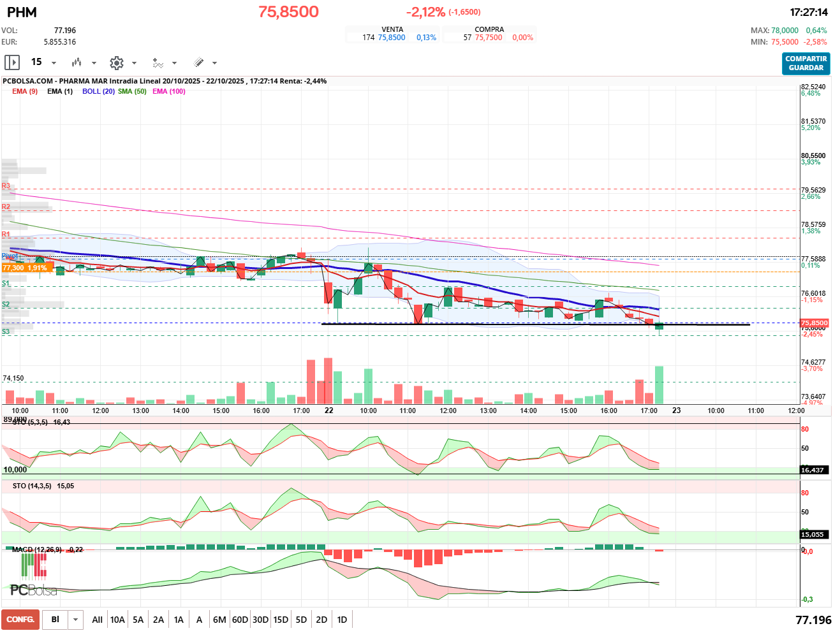840x633 pixels.
Task: Click the red 75,8500 price axis label
Action: (x=814, y=323)
